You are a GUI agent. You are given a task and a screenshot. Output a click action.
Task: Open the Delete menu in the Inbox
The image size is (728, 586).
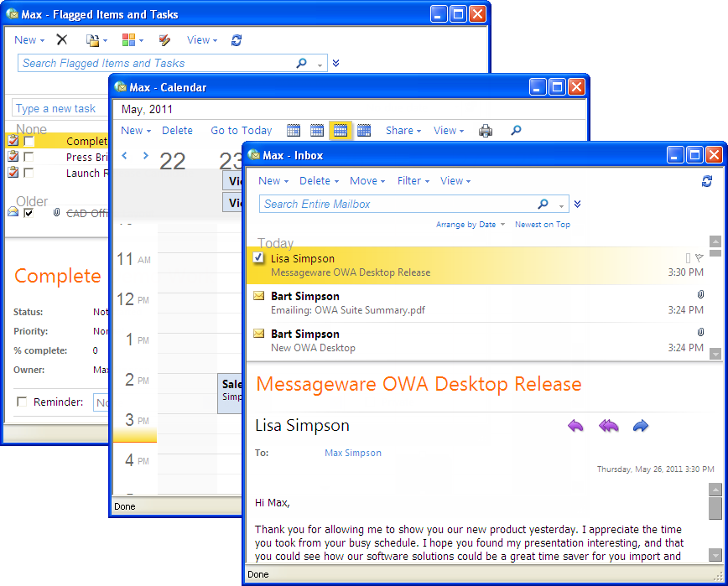tap(319, 181)
